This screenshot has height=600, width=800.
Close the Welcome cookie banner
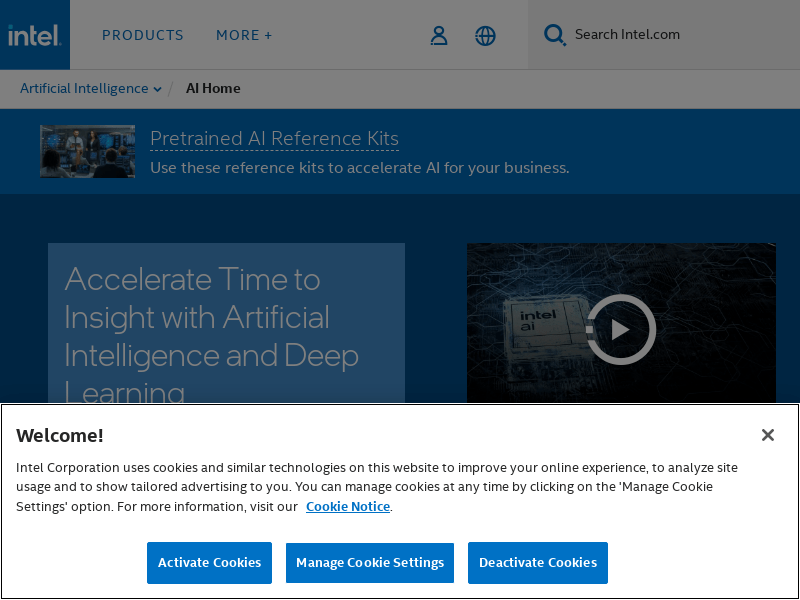tap(768, 435)
